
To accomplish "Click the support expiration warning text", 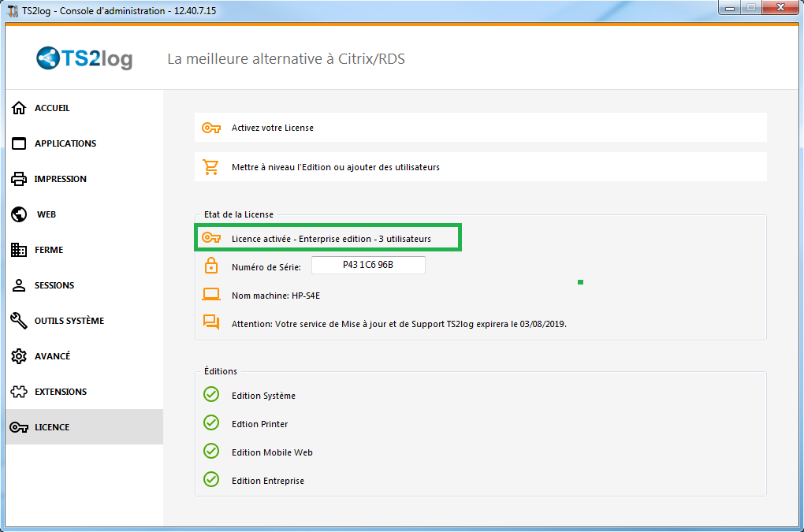I will 399,324.
